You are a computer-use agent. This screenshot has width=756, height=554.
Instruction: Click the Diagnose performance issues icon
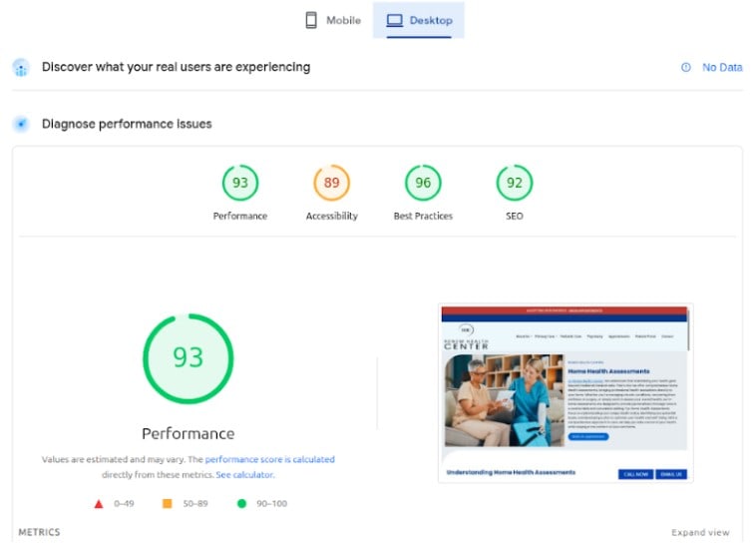pos(21,124)
